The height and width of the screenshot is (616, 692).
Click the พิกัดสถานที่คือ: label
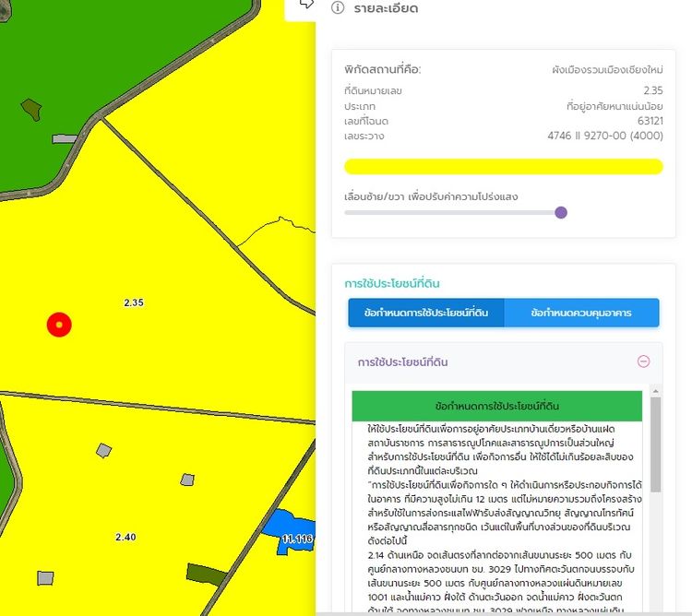[x=383, y=70]
